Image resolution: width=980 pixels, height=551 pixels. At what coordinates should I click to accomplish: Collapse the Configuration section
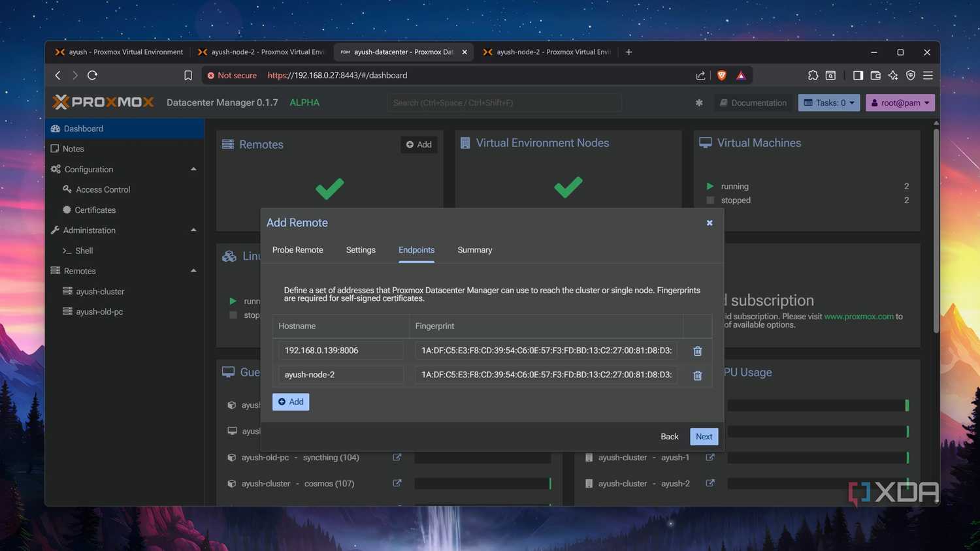click(193, 169)
